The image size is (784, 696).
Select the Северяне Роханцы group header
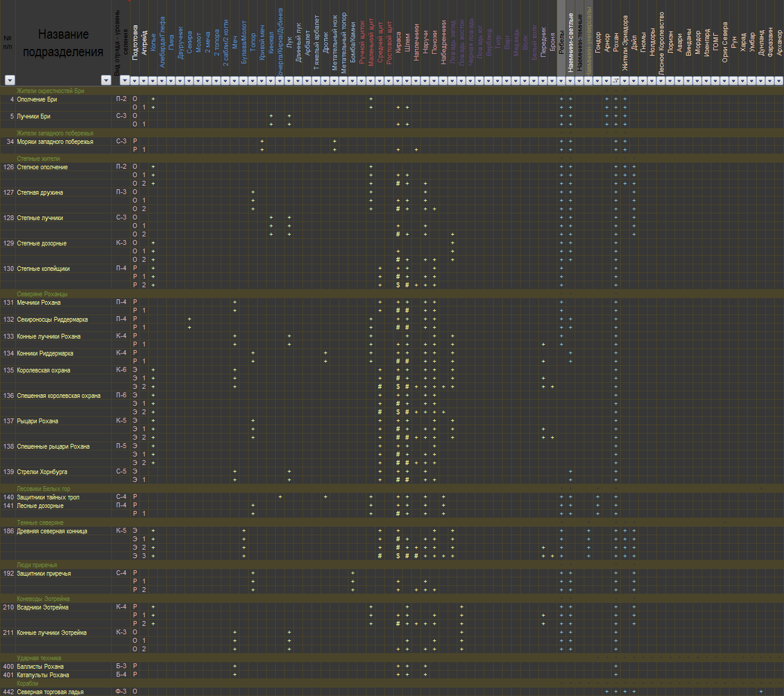(x=63, y=294)
